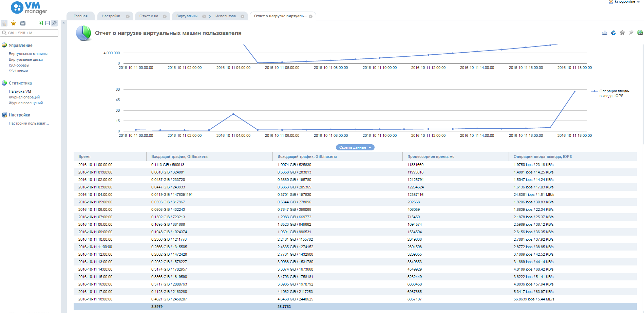Refresh the report with blue arrow icon
The image size is (644, 313).
613,33
